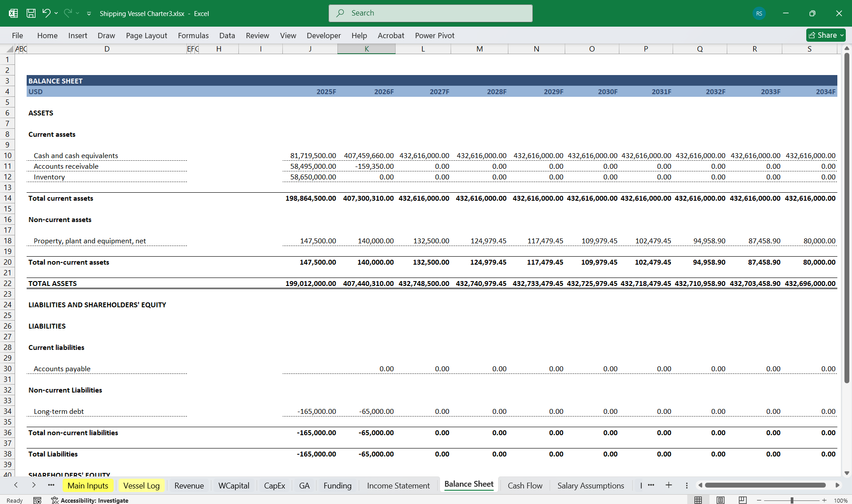
Task: Click the Undo arrow icon
Action: [x=46, y=13]
